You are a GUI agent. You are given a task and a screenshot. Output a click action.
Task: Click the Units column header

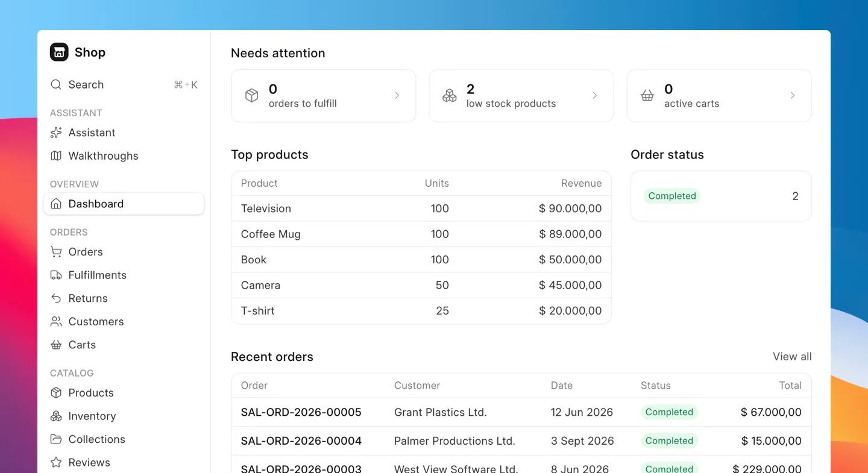436,183
